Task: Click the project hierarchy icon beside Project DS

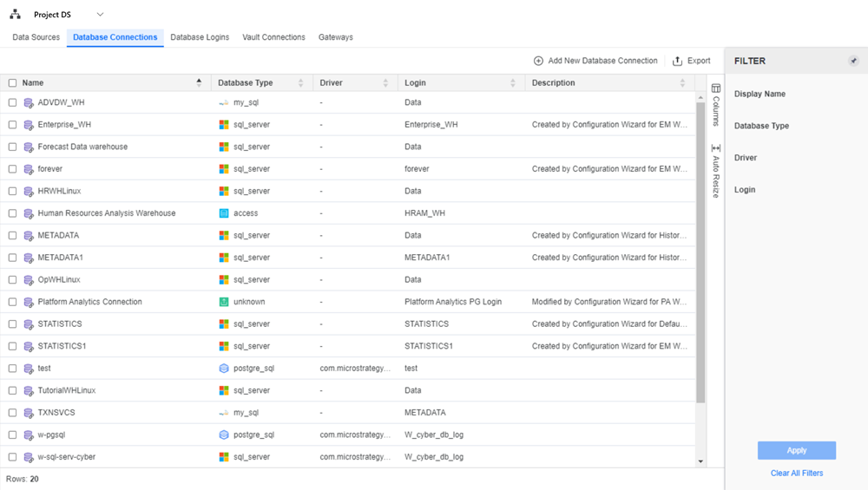Action: [15, 15]
